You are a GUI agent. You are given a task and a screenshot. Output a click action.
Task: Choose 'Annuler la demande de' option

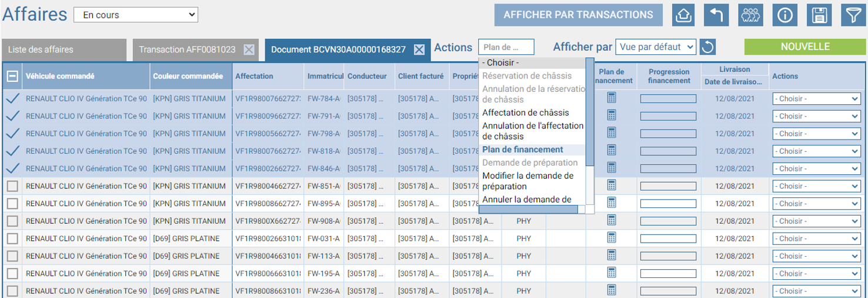click(x=532, y=200)
